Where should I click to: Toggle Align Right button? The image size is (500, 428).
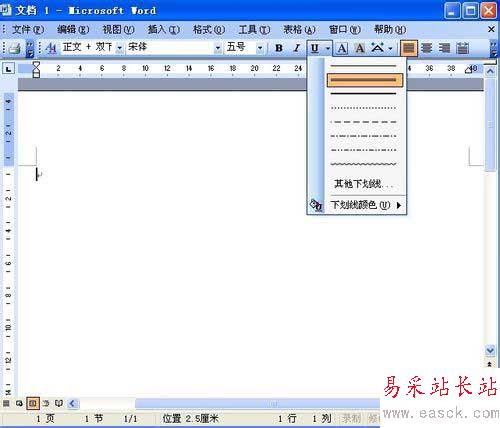tap(444, 49)
